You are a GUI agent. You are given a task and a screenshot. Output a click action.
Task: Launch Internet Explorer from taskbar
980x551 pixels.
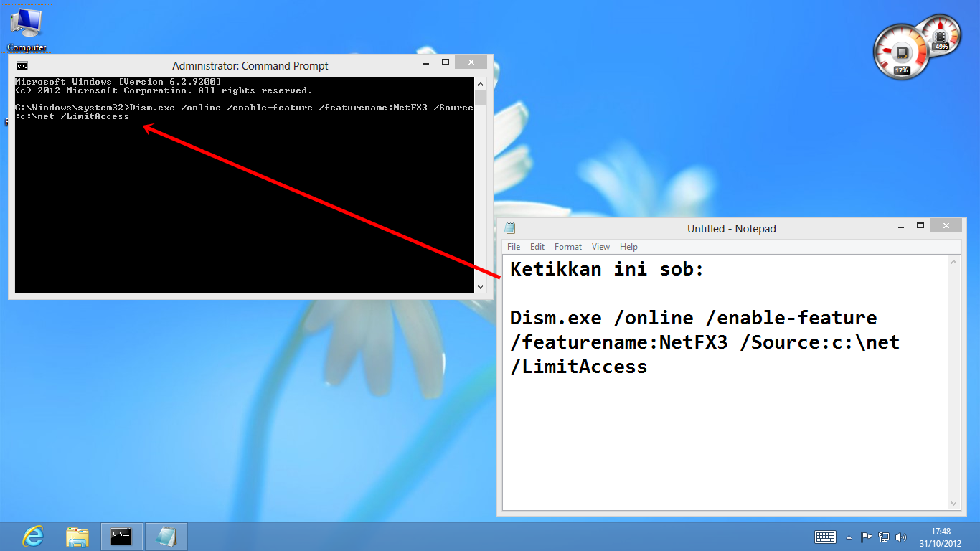point(33,537)
